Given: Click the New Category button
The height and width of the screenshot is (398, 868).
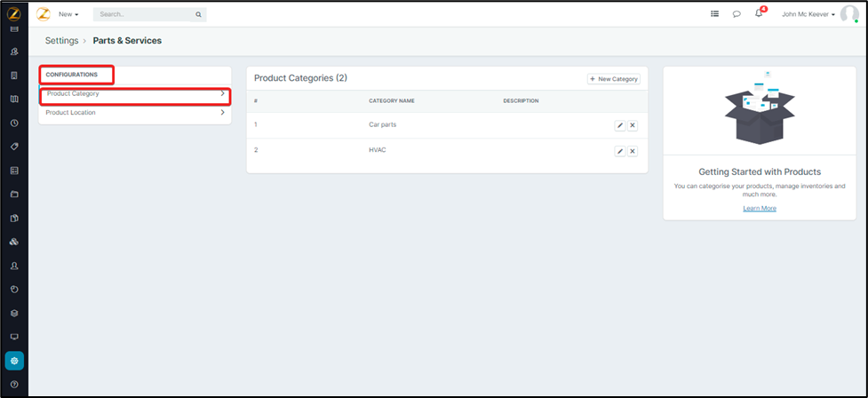Looking at the screenshot, I should point(614,79).
